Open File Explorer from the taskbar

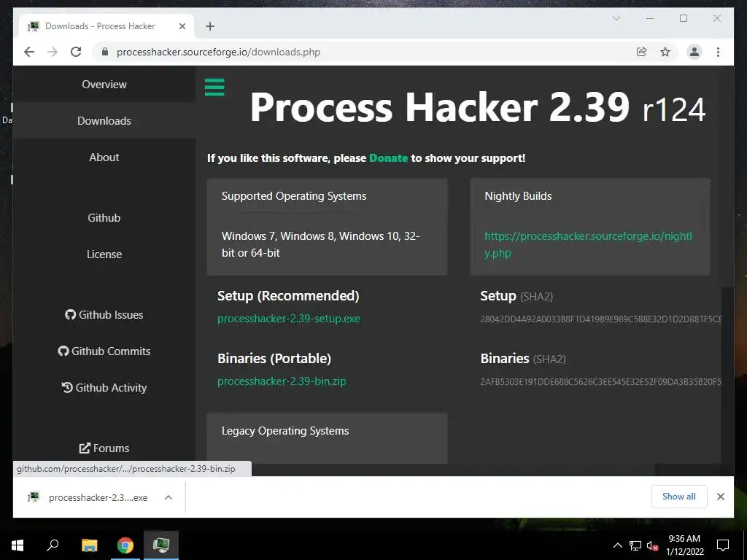point(89,545)
